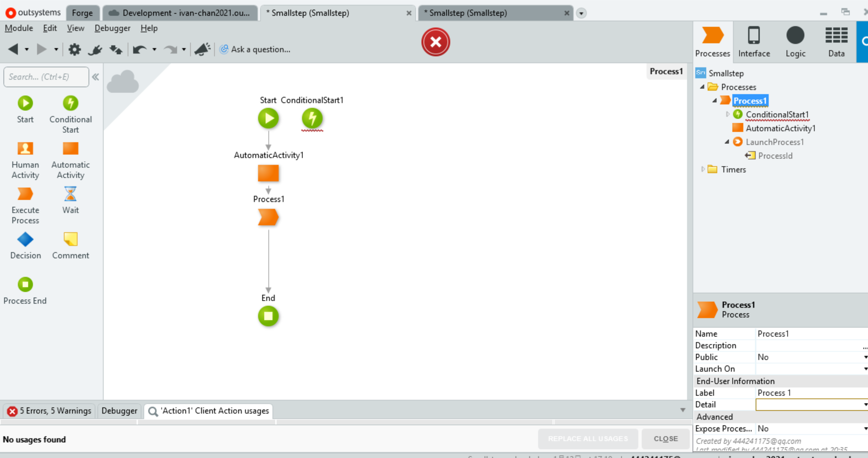Edit the Name property field
The image size is (868, 458).
click(x=811, y=334)
